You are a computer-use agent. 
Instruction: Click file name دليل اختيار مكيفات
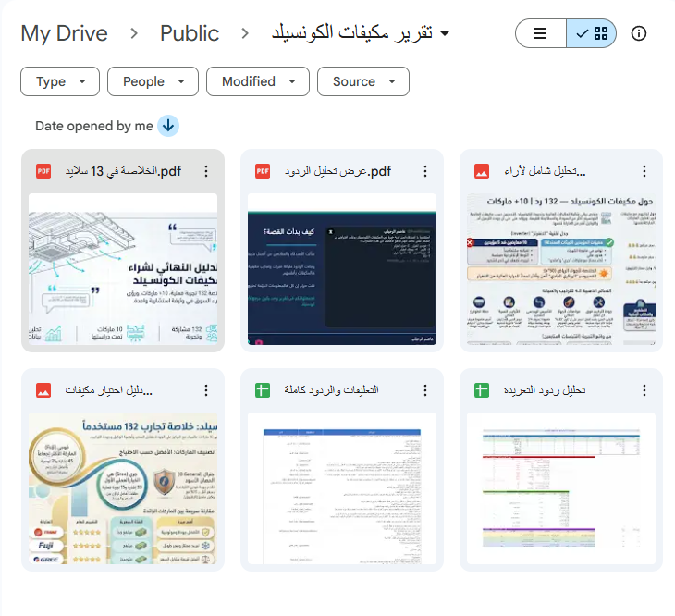pos(108,390)
